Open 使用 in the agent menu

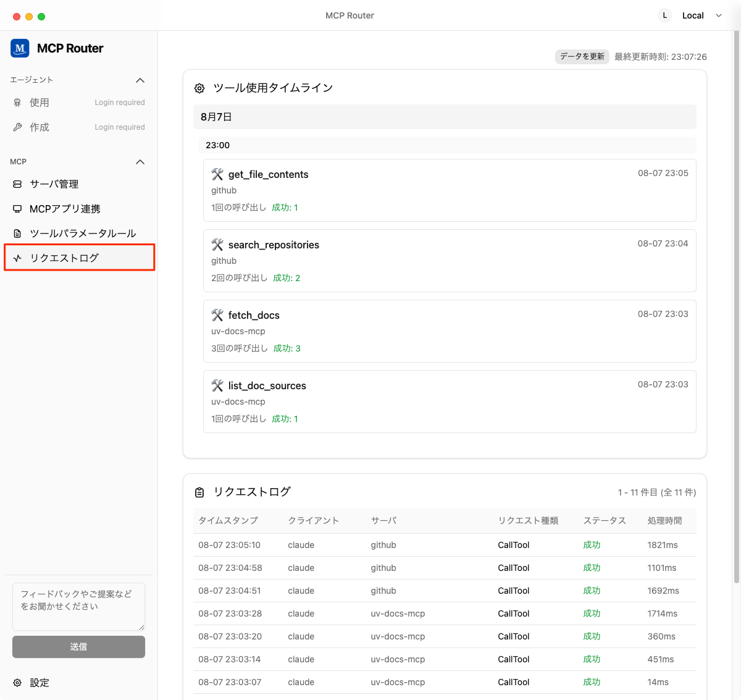pyautogui.click(x=79, y=103)
